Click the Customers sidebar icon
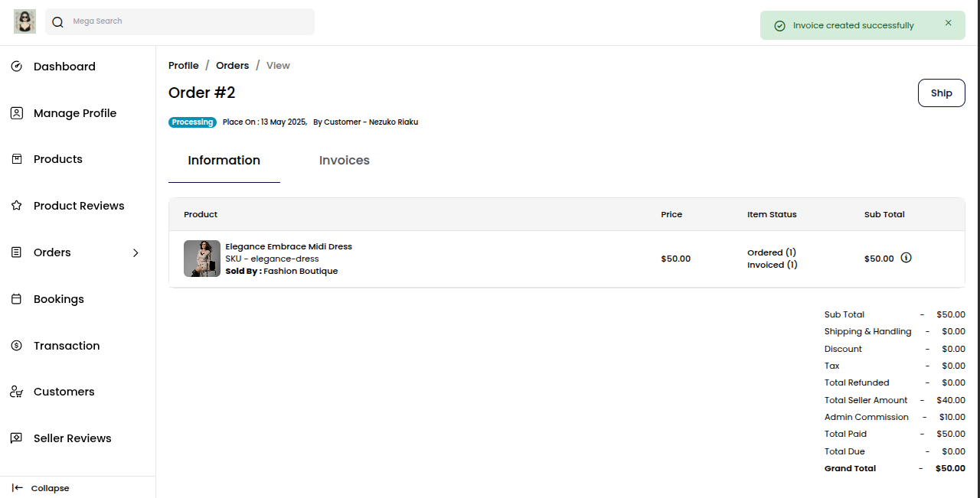This screenshot has height=498, width=980. tap(16, 392)
